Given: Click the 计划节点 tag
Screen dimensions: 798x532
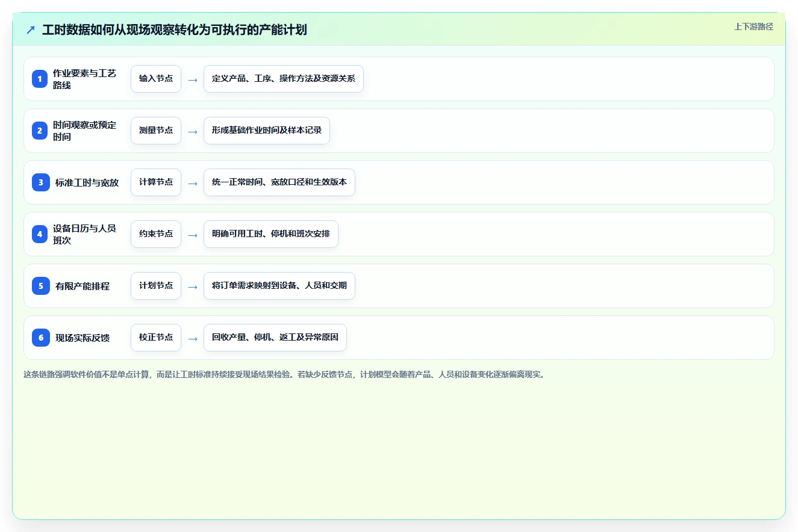Looking at the screenshot, I should [x=156, y=286].
